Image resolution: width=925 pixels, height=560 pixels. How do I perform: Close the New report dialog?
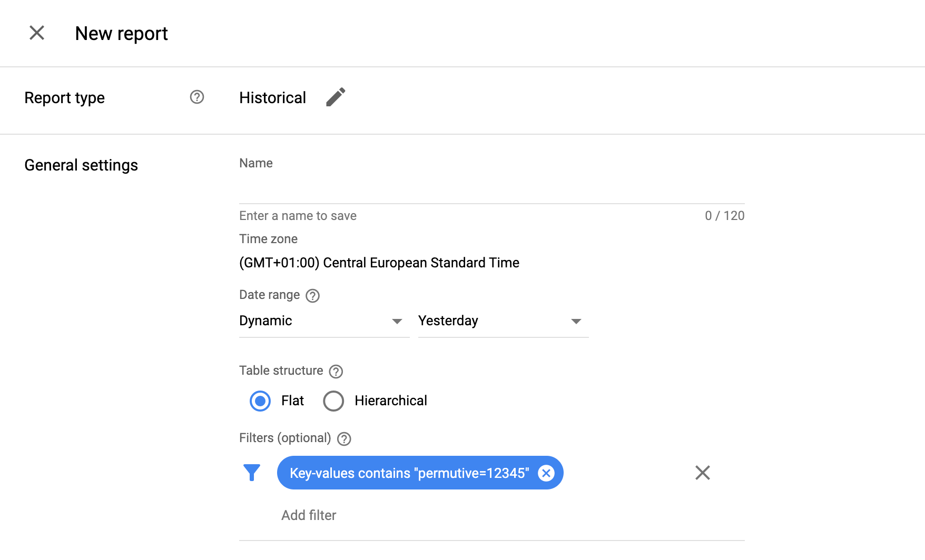tap(37, 33)
